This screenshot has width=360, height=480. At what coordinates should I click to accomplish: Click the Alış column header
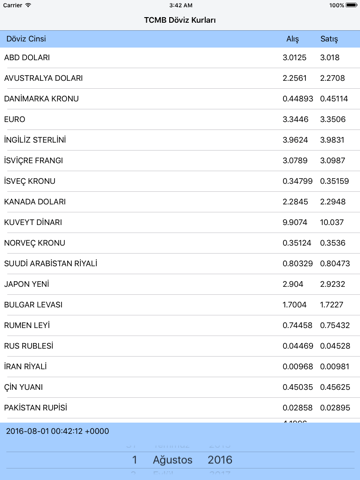tap(292, 39)
